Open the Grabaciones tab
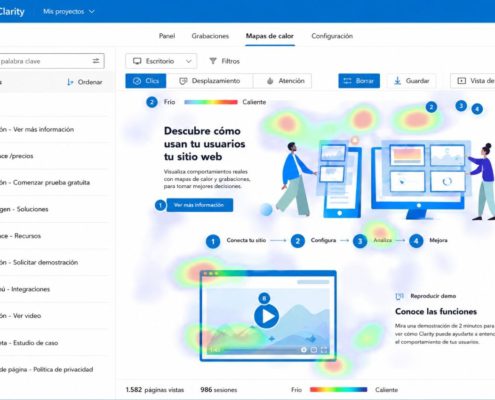Screen dimensions: 495x400 (x=210, y=36)
